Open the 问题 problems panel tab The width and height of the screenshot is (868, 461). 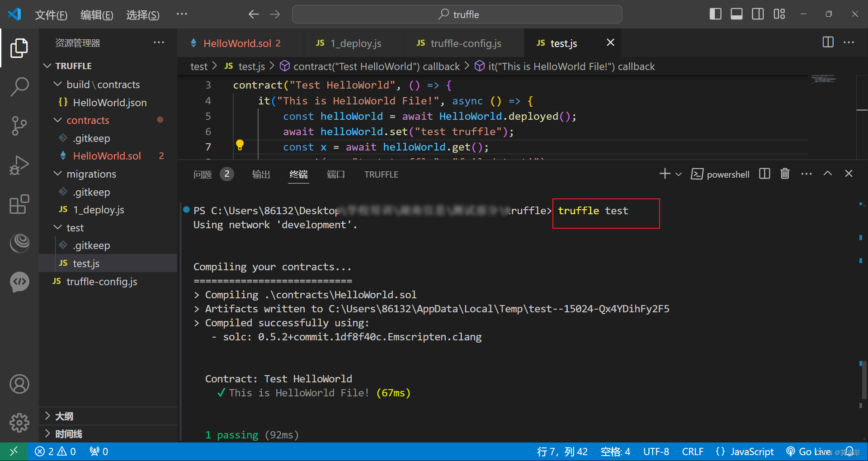[x=213, y=174]
